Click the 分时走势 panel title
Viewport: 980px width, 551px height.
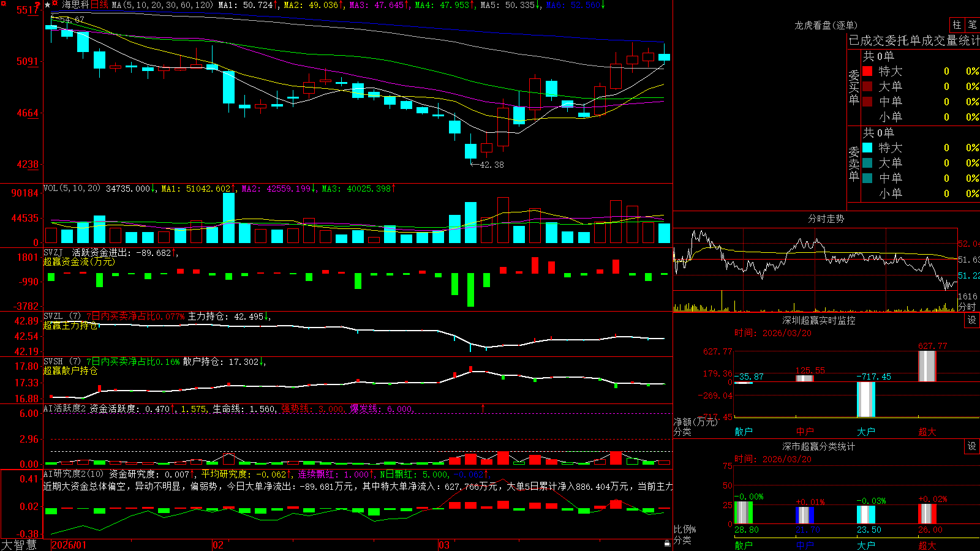click(826, 219)
